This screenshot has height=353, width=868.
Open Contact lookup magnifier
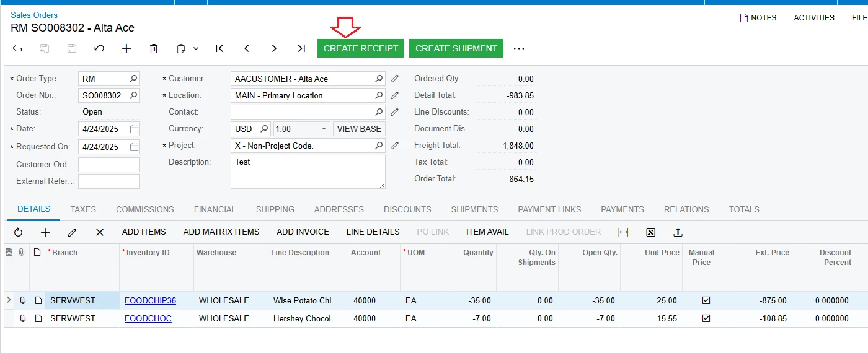click(x=379, y=112)
